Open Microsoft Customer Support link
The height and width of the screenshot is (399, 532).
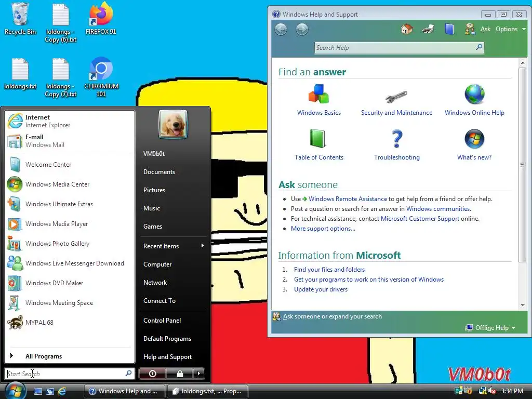click(420, 219)
